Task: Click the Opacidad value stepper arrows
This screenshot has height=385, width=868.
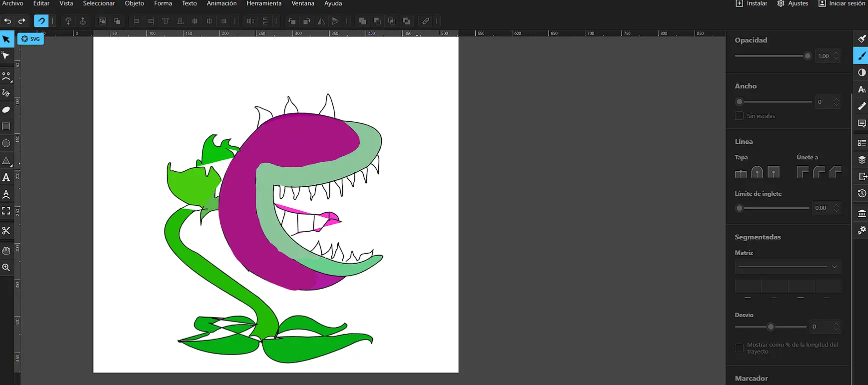Action: [x=837, y=56]
